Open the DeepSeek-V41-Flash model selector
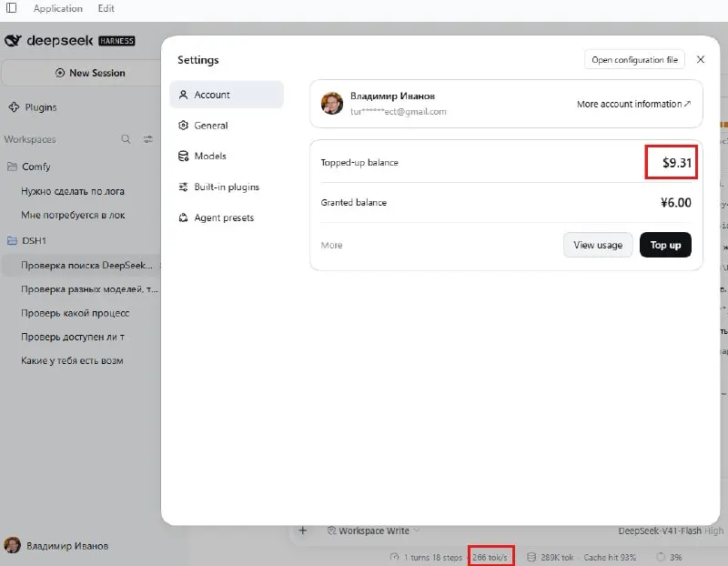The width and height of the screenshot is (728, 566). 671,531
